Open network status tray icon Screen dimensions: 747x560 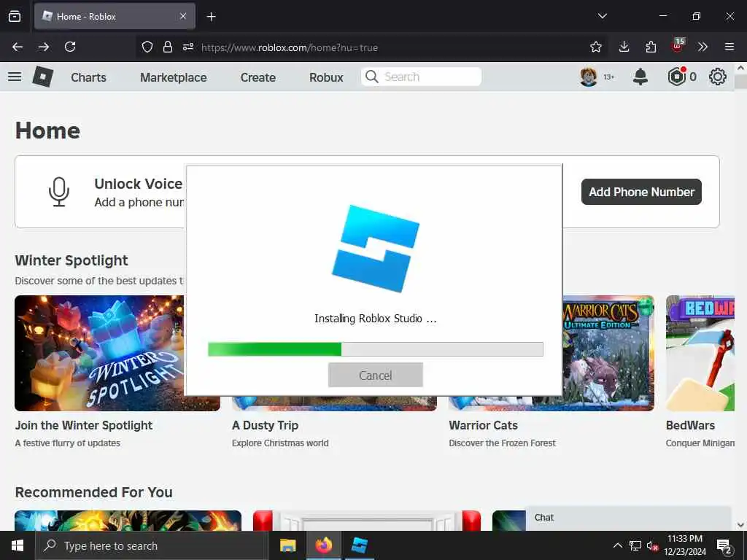click(635, 545)
